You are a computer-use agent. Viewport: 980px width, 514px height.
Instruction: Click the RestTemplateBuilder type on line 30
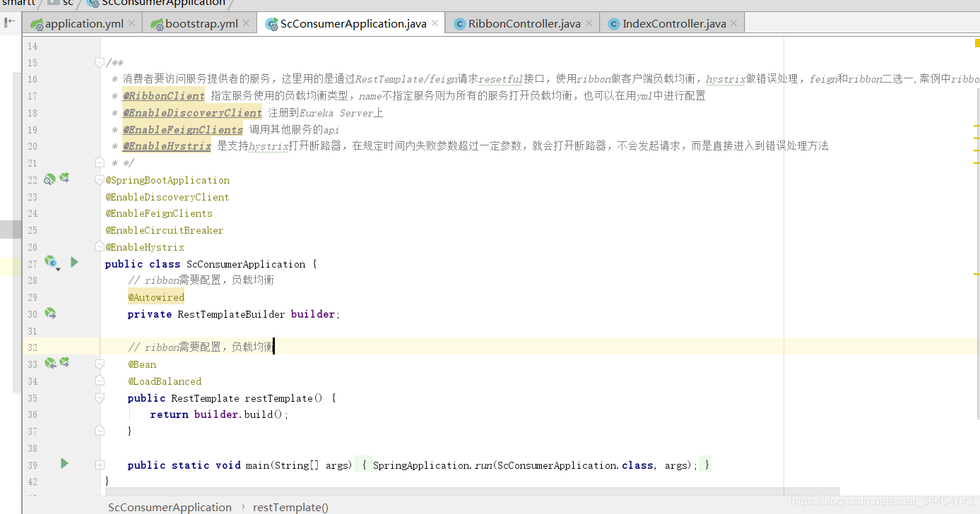(x=231, y=314)
